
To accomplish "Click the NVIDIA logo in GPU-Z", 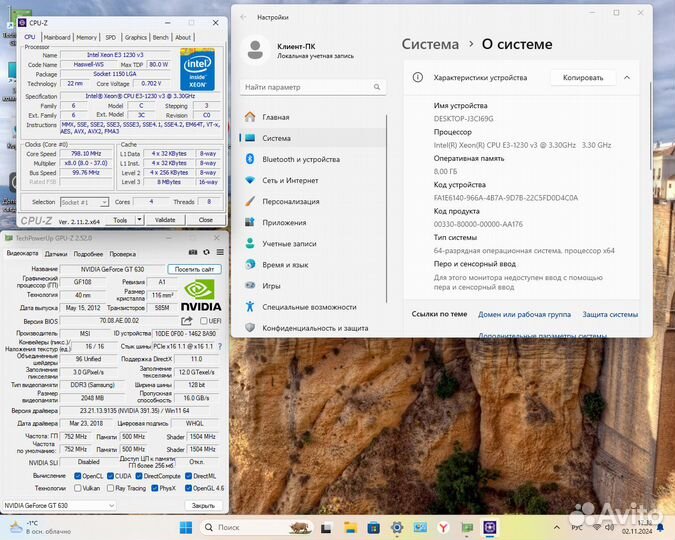I will 200,295.
